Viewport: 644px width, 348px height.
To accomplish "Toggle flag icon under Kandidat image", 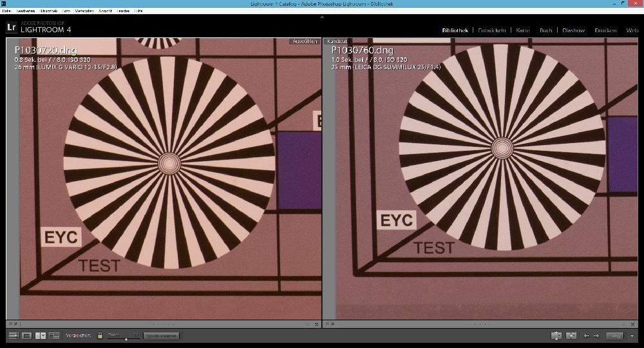I will point(328,324).
